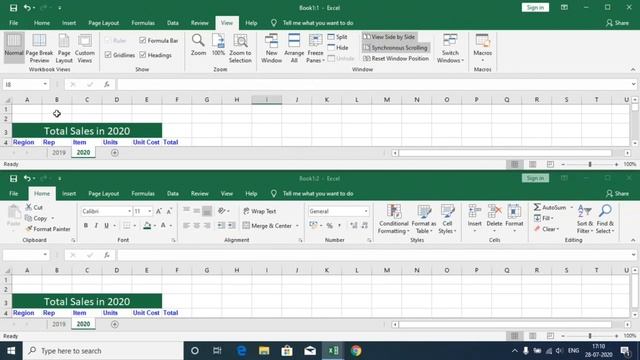Open Conditional Formatting dropdown
This screenshot has width=640, height=360.
(x=393, y=219)
